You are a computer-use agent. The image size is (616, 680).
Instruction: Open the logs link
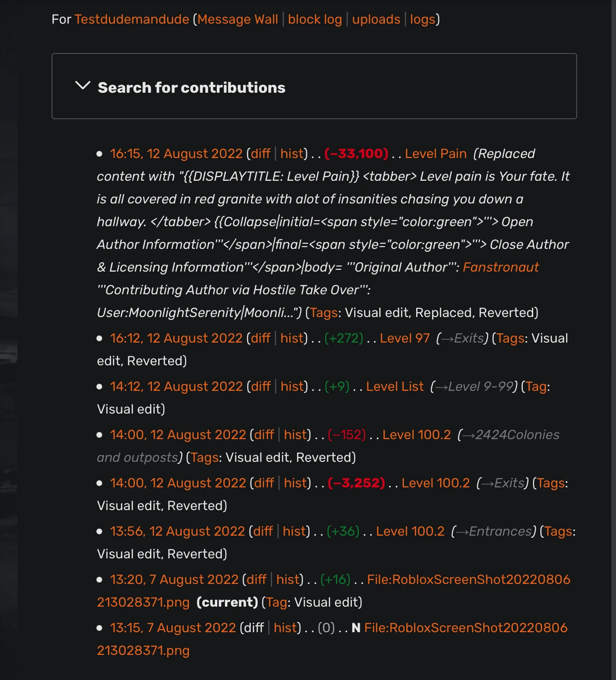click(x=422, y=19)
